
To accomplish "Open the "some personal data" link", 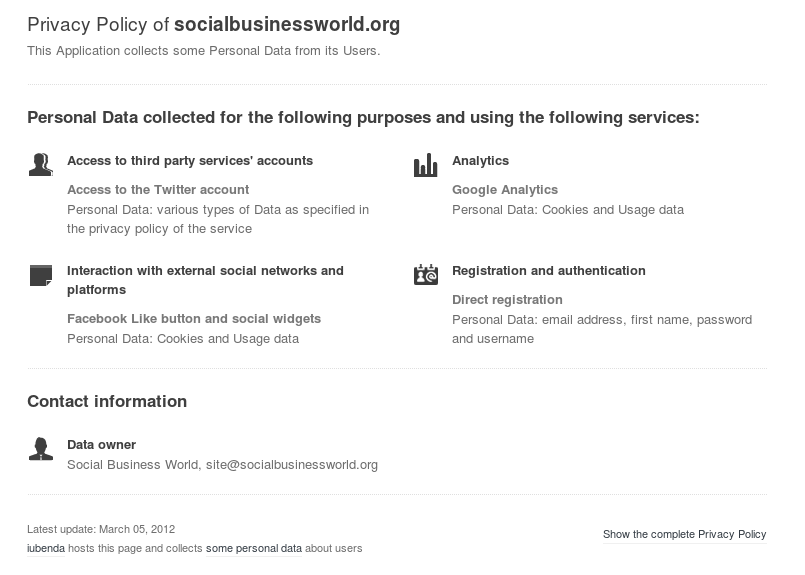I will coord(253,548).
